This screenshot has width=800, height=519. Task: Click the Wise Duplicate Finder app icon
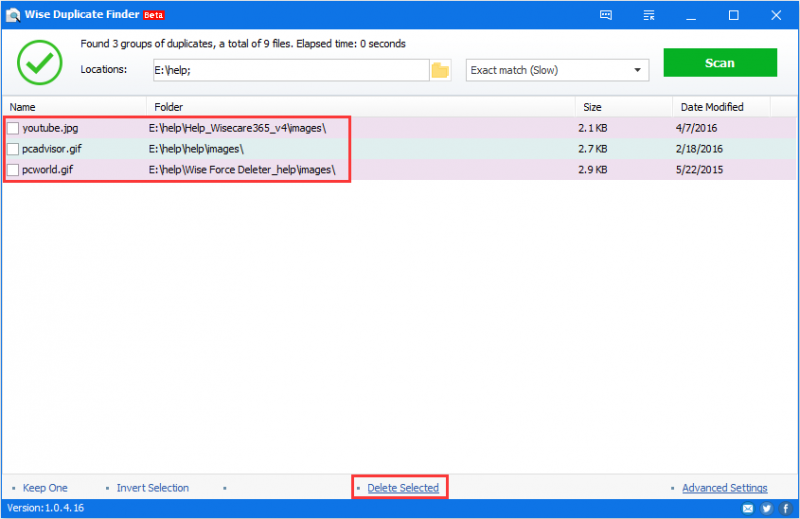[x=13, y=15]
